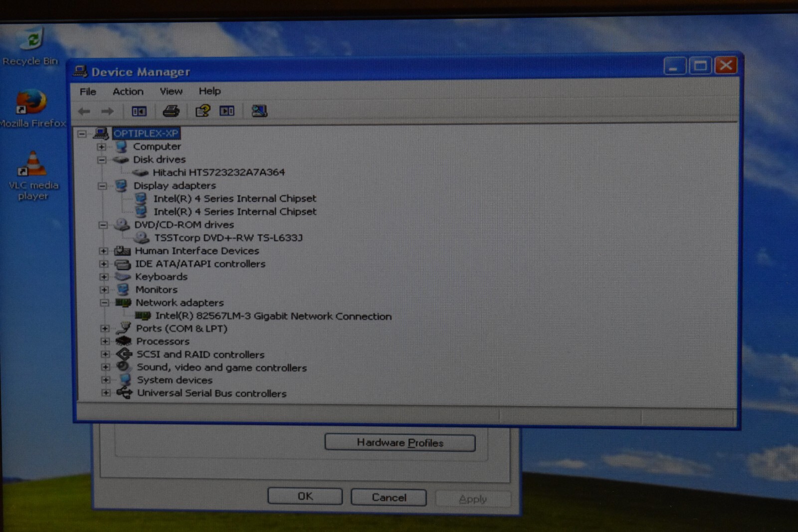Minimize the Device Manager window

point(674,65)
